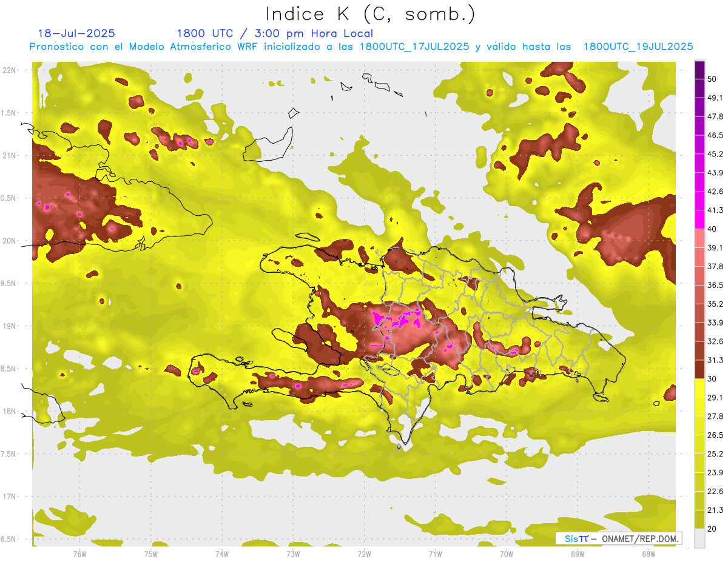Click the "40" colorbar value

[x=712, y=229]
